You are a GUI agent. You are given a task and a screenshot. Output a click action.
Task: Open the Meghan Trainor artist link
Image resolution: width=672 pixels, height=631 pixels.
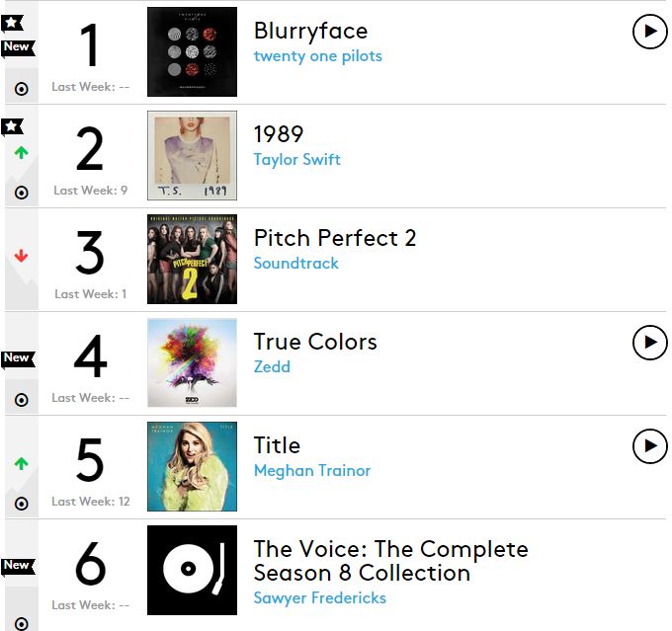click(312, 471)
